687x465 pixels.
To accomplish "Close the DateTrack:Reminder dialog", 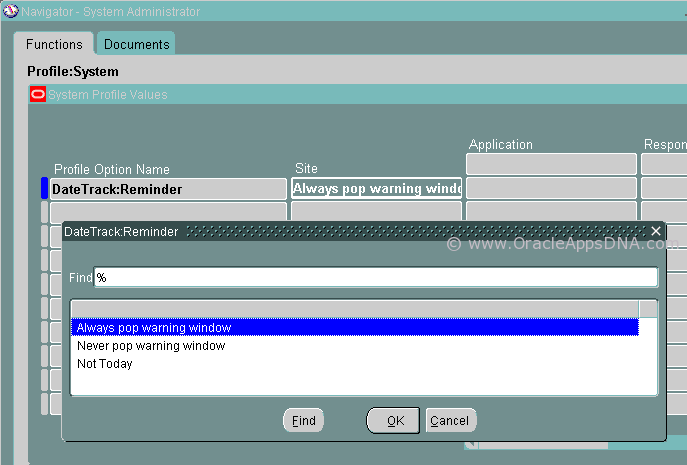I will [x=655, y=231].
